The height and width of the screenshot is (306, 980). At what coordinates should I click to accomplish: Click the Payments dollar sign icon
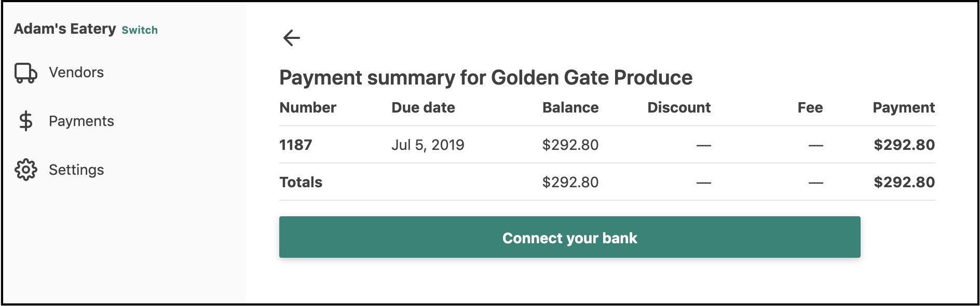click(25, 121)
